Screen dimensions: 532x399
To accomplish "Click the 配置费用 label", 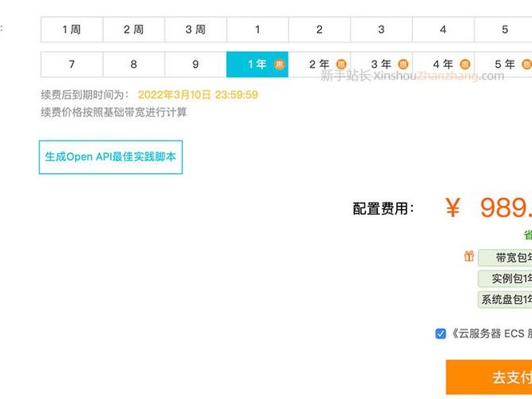I will [383, 208].
